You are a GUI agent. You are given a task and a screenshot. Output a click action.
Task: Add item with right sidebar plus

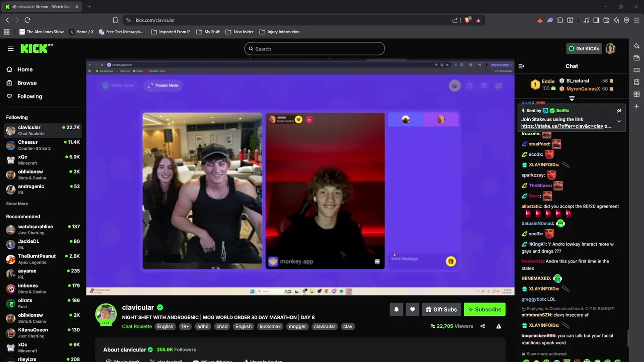tap(636, 106)
